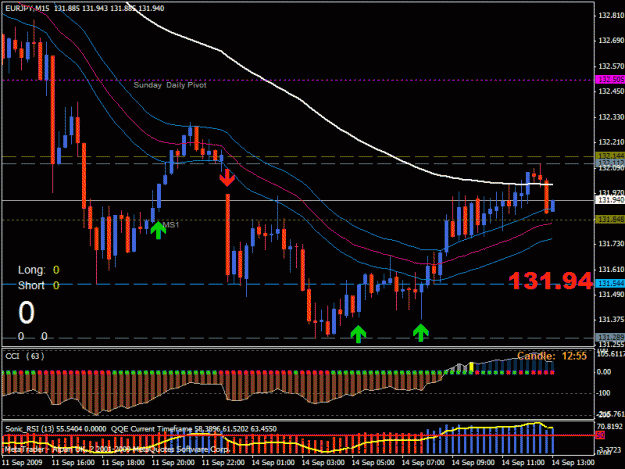
Task: Click the 'Short' position counter
Action: tap(38, 285)
